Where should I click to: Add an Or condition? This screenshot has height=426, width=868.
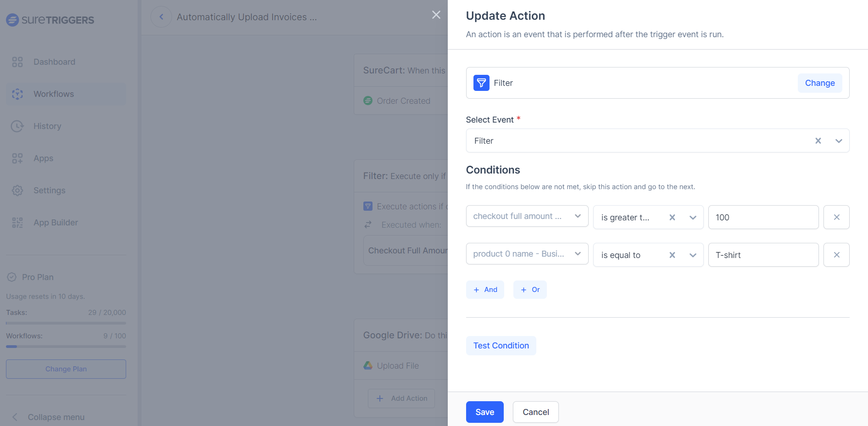tap(530, 290)
